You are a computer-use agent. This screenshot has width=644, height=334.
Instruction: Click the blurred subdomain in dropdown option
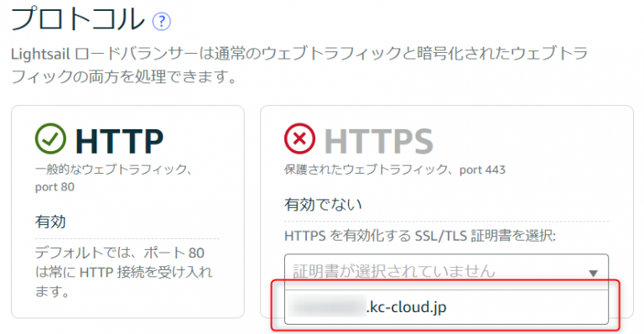(327, 306)
